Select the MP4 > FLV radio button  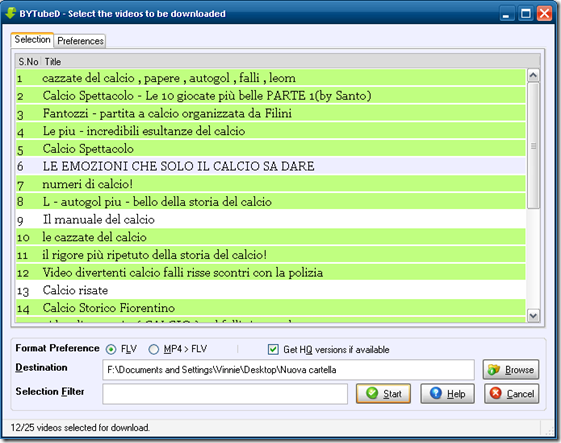click(154, 349)
